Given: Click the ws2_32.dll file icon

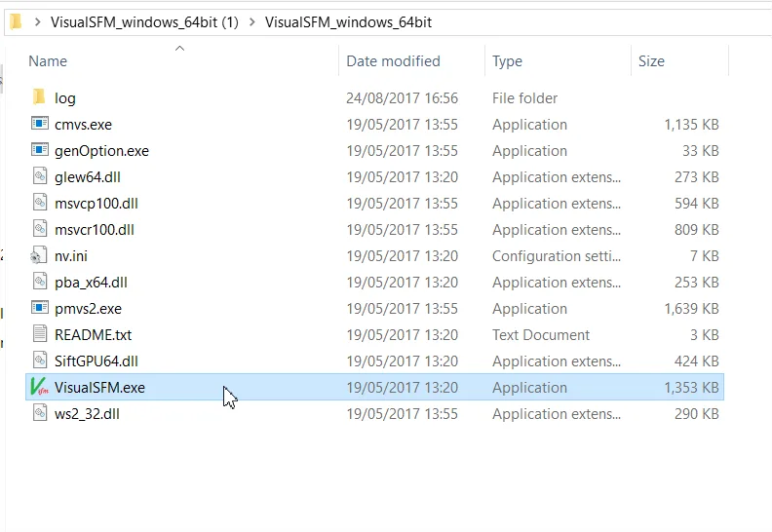Looking at the screenshot, I should tap(40, 413).
